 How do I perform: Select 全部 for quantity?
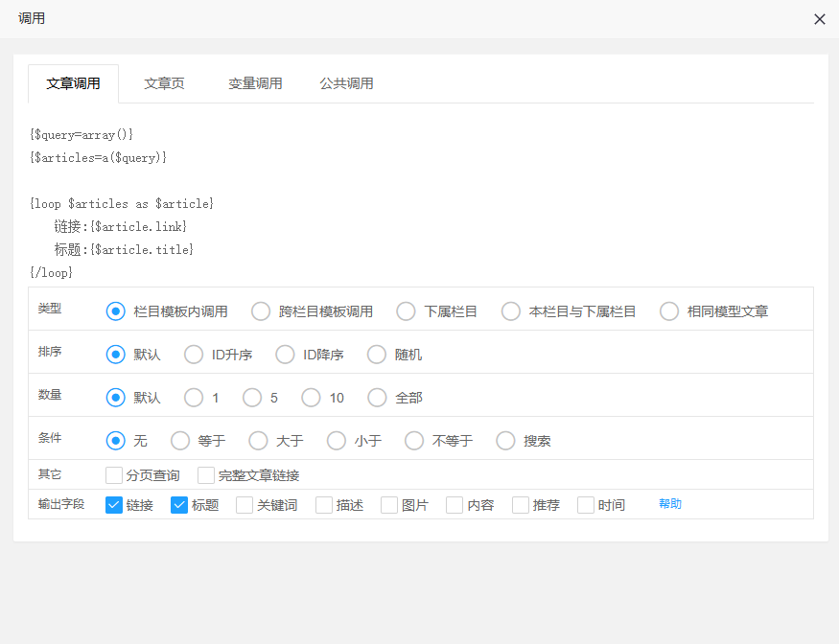(377, 398)
